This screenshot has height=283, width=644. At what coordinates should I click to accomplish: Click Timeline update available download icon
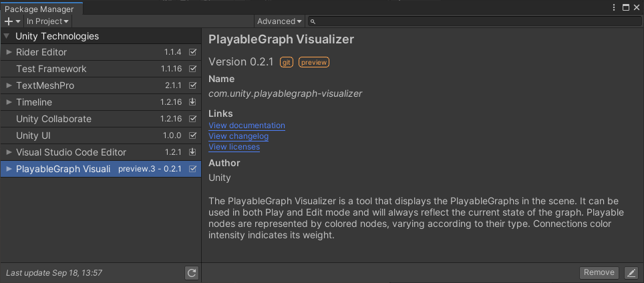click(x=192, y=102)
